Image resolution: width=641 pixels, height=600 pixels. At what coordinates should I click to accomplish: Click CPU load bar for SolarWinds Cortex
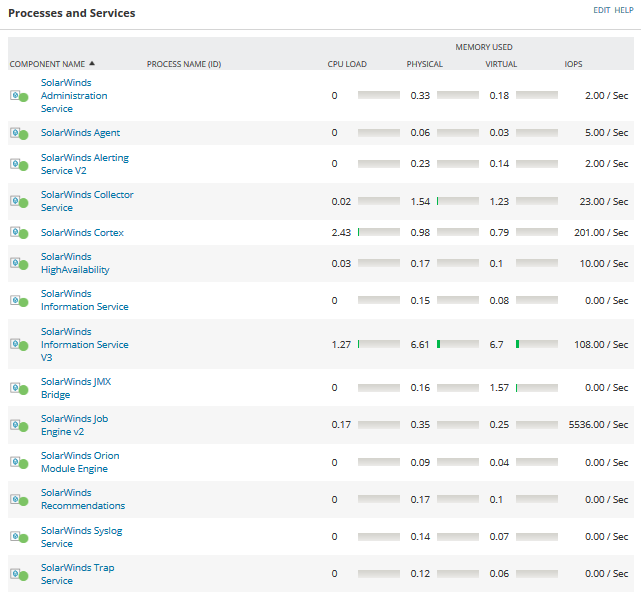pyautogui.click(x=379, y=232)
